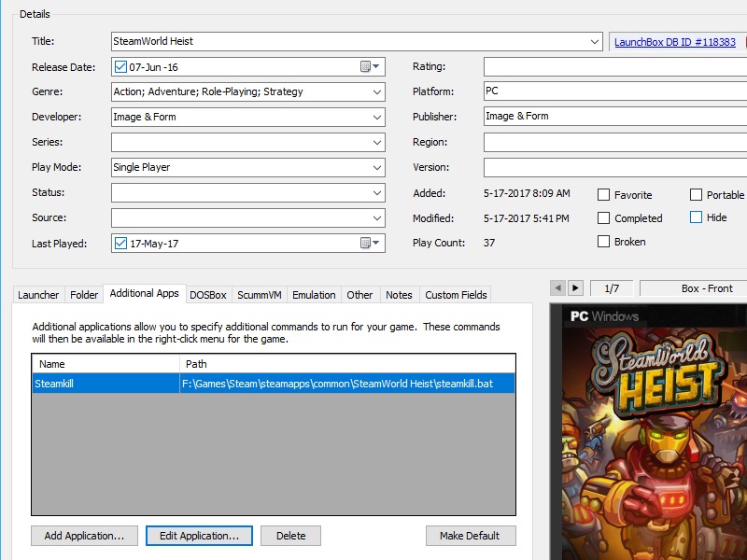Viewport: 747px width, 560px height.
Task: Open the DOSBox tab
Action: click(x=208, y=295)
